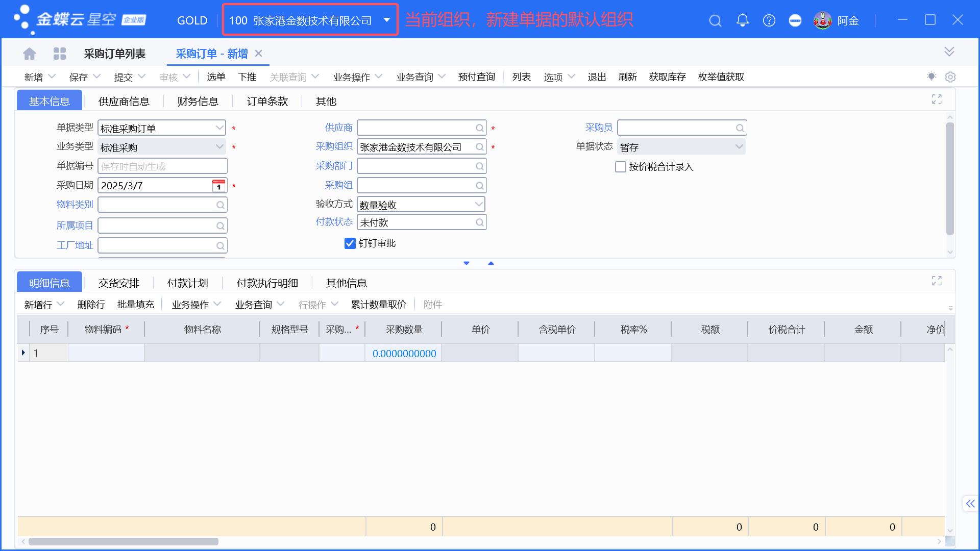Search lookup in 采购组 field

pos(479,186)
